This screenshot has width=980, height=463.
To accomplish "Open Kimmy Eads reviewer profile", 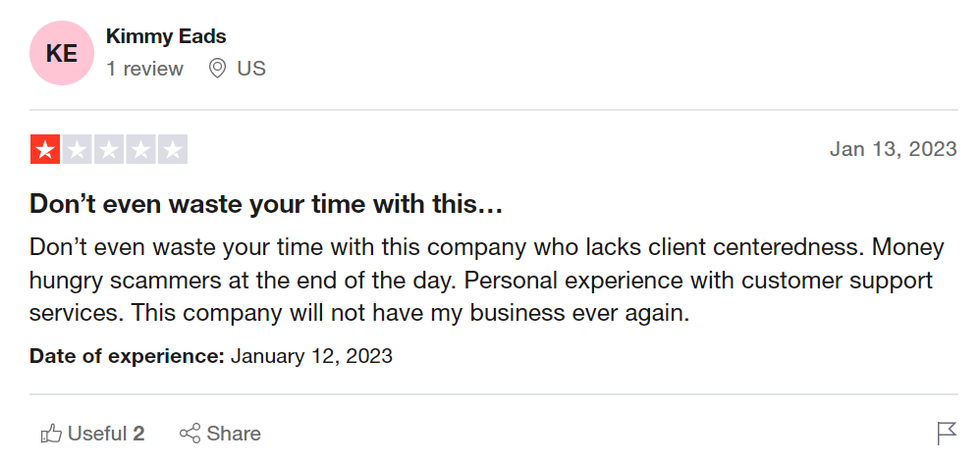I will [166, 36].
